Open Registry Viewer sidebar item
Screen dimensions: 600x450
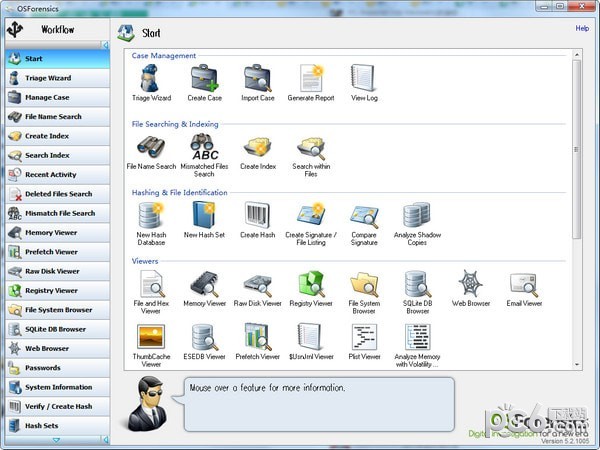[x=58, y=290]
